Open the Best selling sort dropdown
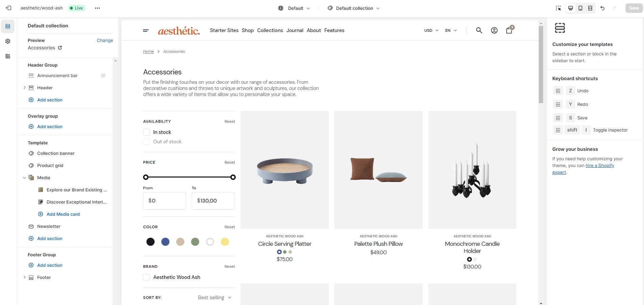 pyautogui.click(x=214, y=298)
